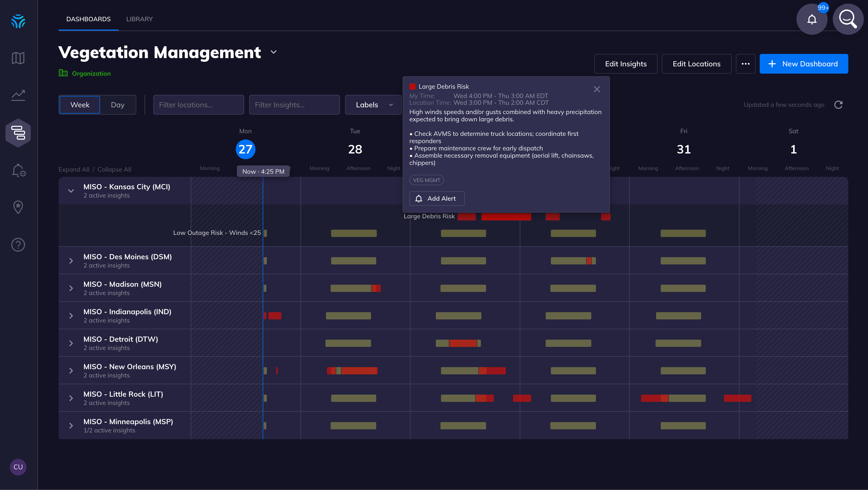868x490 pixels.
Task: Open saved locations pin icon
Action: 18,207
